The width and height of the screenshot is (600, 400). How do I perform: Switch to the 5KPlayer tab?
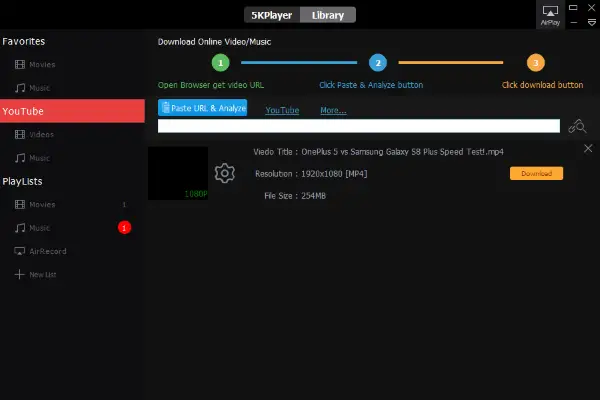pyautogui.click(x=272, y=15)
